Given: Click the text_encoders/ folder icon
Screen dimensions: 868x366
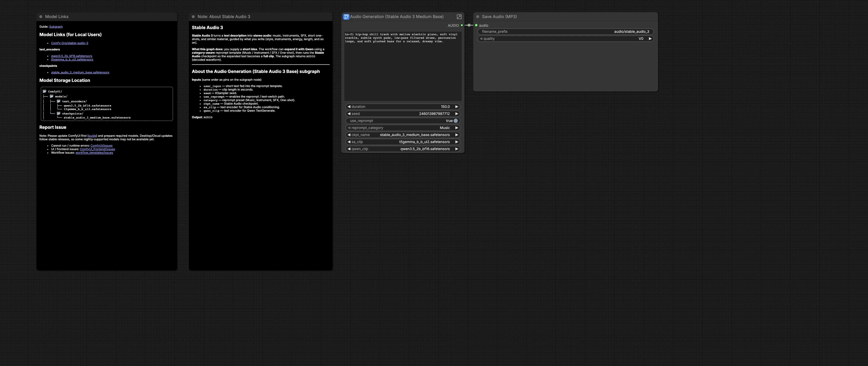Looking at the screenshot, I should point(59,101).
